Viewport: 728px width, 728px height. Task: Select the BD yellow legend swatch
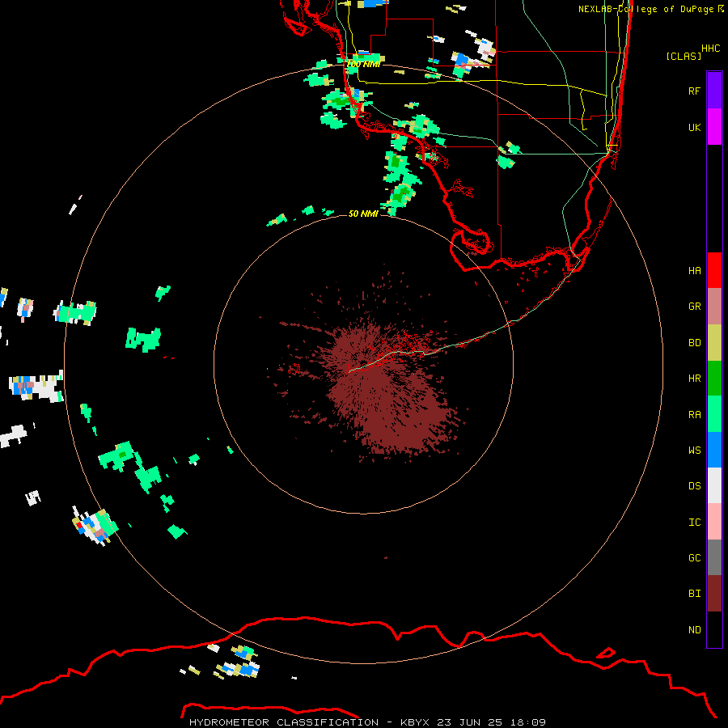pyautogui.click(x=714, y=342)
